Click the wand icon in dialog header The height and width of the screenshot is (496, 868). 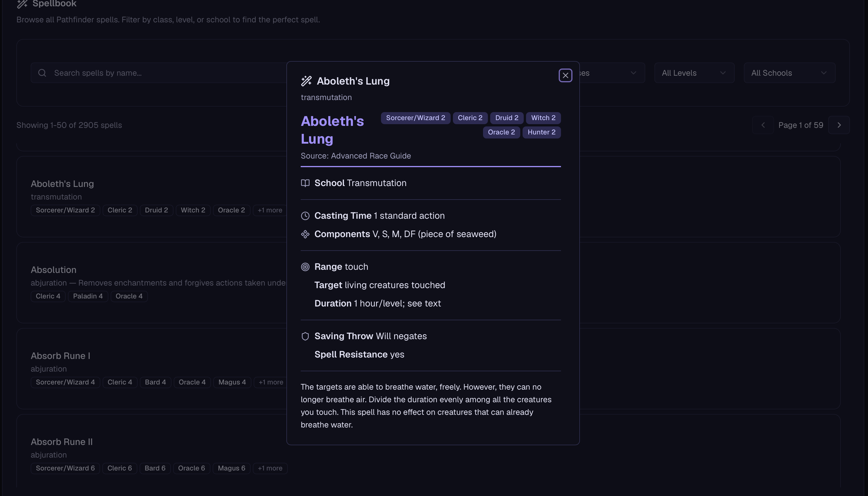click(x=306, y=81)
